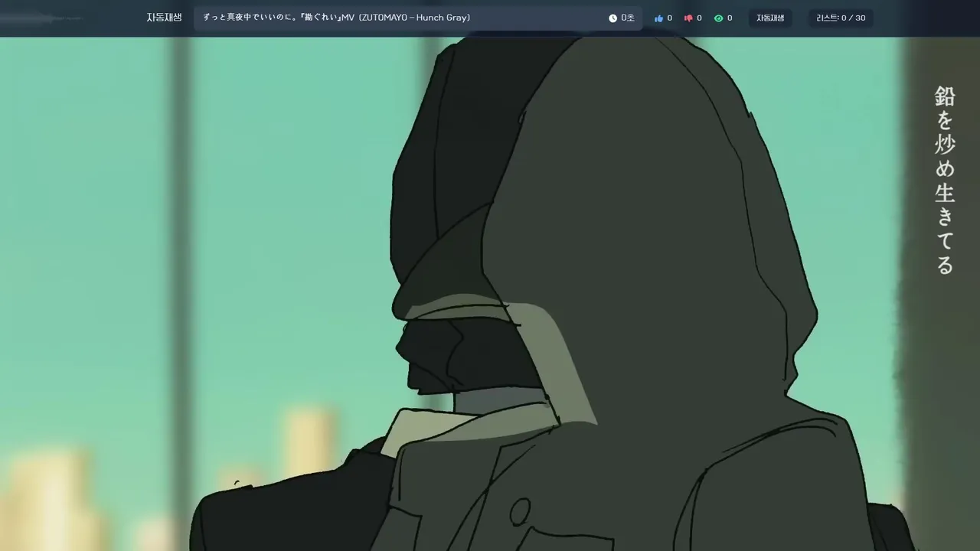Click the 자동재생 label left of the title
Viewport: 980px width, 551px height.
coord(164,18)
